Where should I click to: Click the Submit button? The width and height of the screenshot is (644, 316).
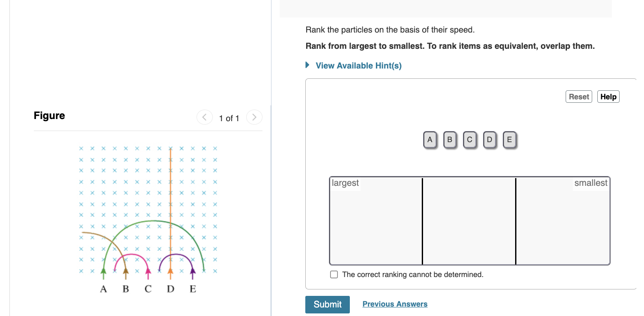click(327, 304)
